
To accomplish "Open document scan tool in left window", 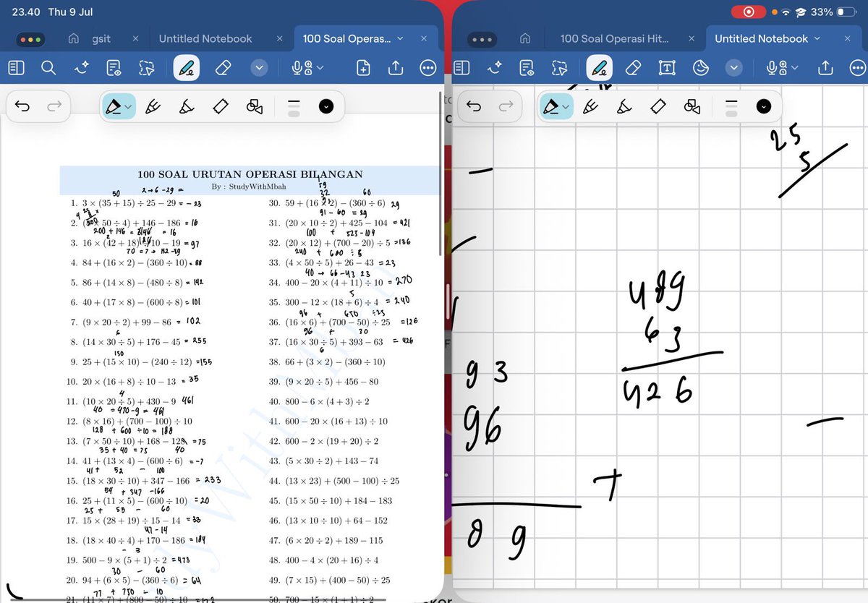I will 114,68.
